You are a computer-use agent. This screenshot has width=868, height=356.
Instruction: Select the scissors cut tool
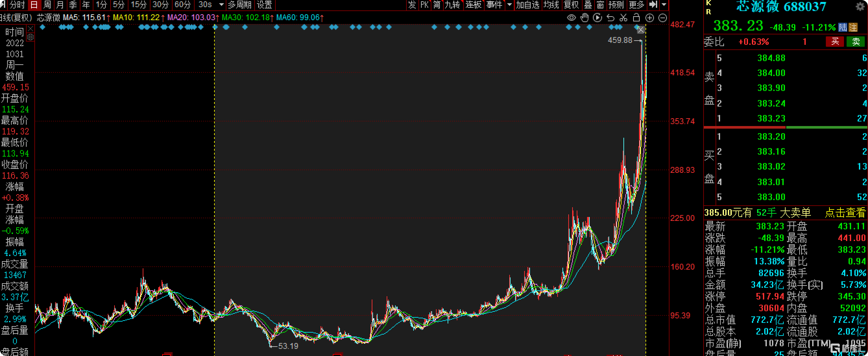[623, 18]
